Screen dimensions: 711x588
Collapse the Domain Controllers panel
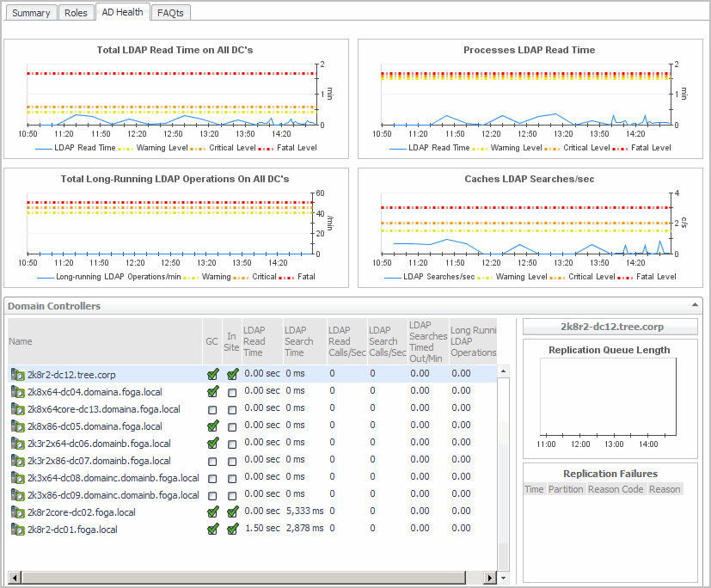(694, 306)
